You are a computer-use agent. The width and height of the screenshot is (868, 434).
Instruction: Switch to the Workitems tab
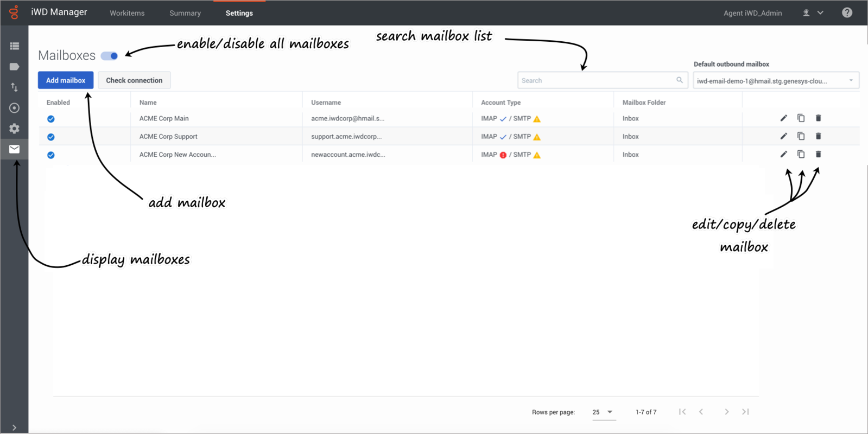[x=127, y=13]
